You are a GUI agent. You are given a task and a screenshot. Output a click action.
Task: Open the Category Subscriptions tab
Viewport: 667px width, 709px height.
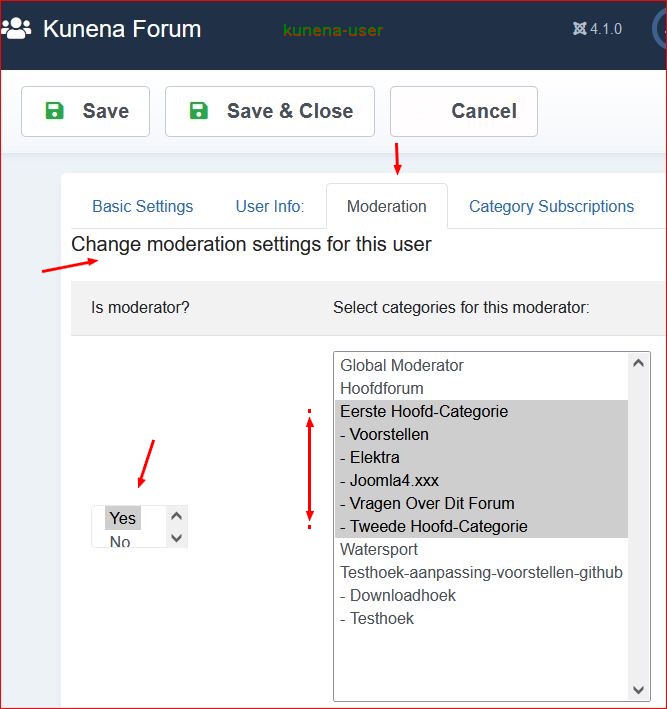tap(551, 207)
